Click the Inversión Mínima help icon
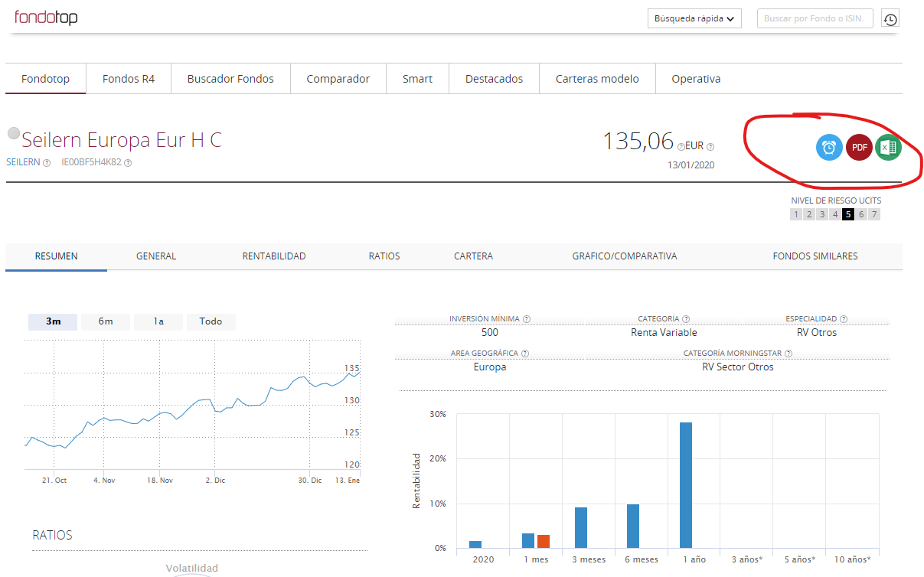The height and width of the screenshot is (577, 924). [x=527, y=319]
